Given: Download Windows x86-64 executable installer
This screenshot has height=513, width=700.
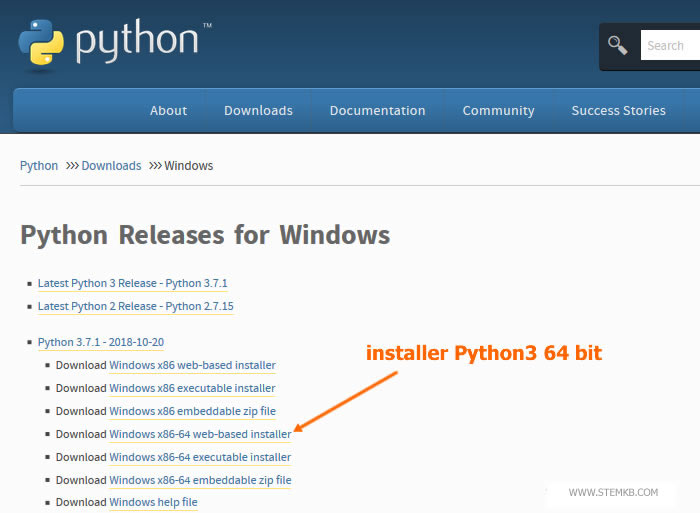Looking at the screenshot, I should pyautogui.click(x=200, y=458).
